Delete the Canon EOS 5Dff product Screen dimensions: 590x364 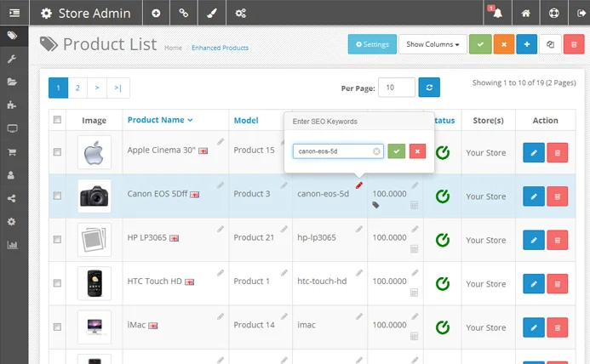pyautogui.click(x=558, y=196)
